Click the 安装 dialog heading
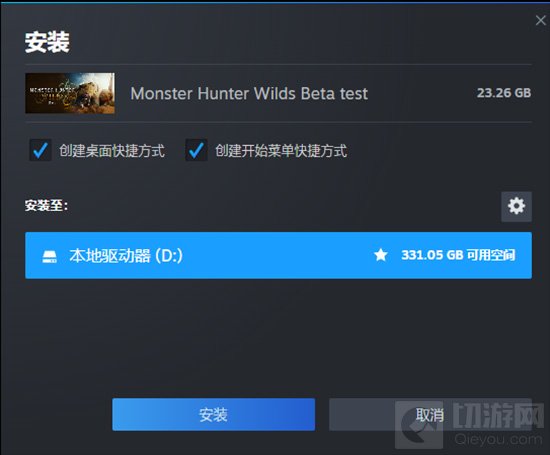Image resolution: width=550 pixels, height=455 pixels. pos(47,42)
